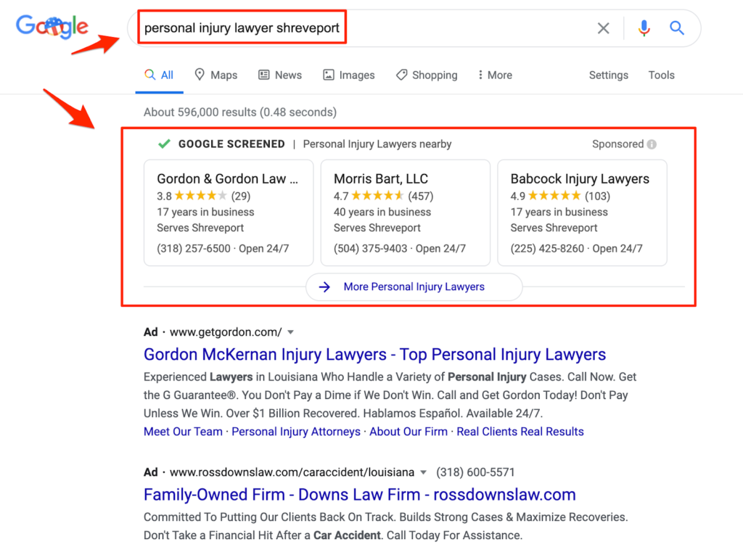
Task: Click More Personal Injury Lawyers button
Action: 414,287
